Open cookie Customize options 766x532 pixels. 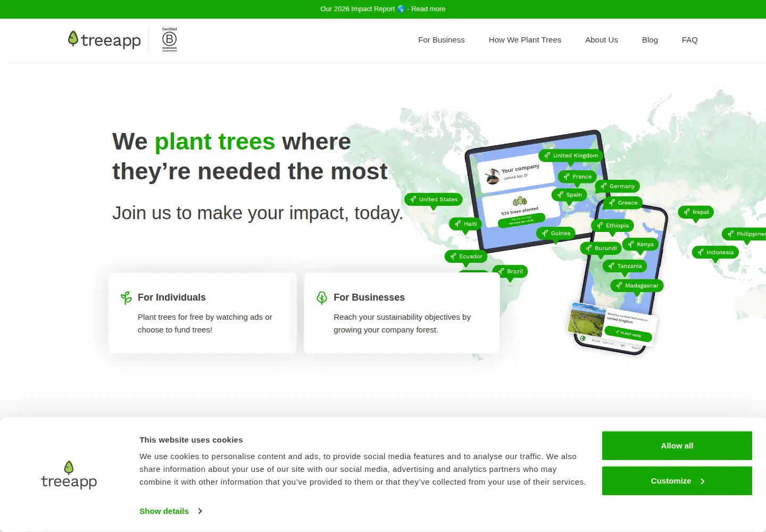pyautogui.click(x=677, y=481)
